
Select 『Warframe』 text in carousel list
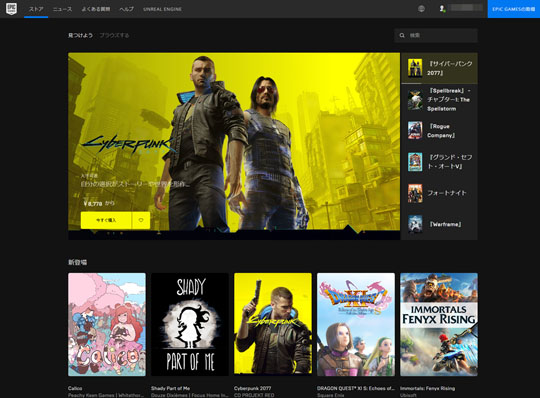pyautogui.click(x=445, y=224)
